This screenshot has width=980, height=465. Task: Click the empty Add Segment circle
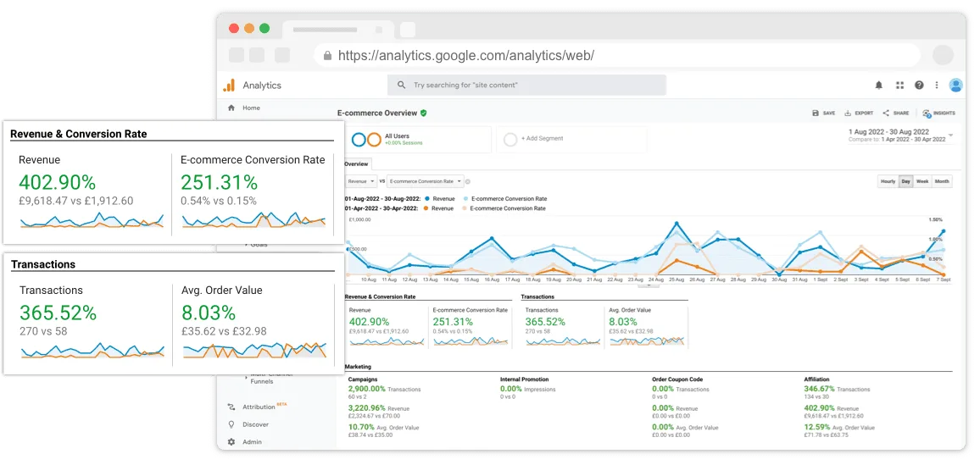click(510, 139)
